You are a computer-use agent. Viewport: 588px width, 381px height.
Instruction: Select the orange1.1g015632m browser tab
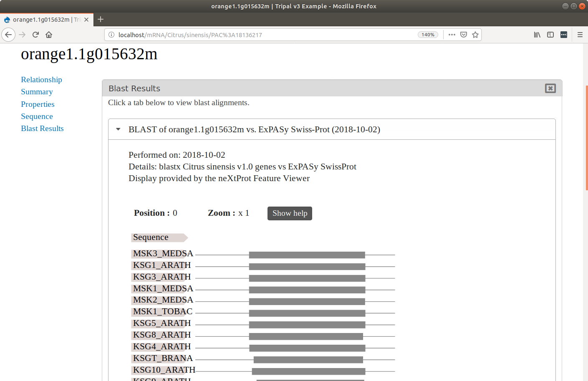point(46,20)
